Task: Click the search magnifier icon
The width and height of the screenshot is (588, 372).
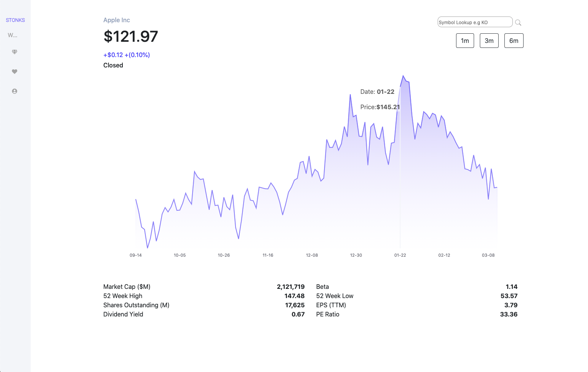Action: point(518,23)
